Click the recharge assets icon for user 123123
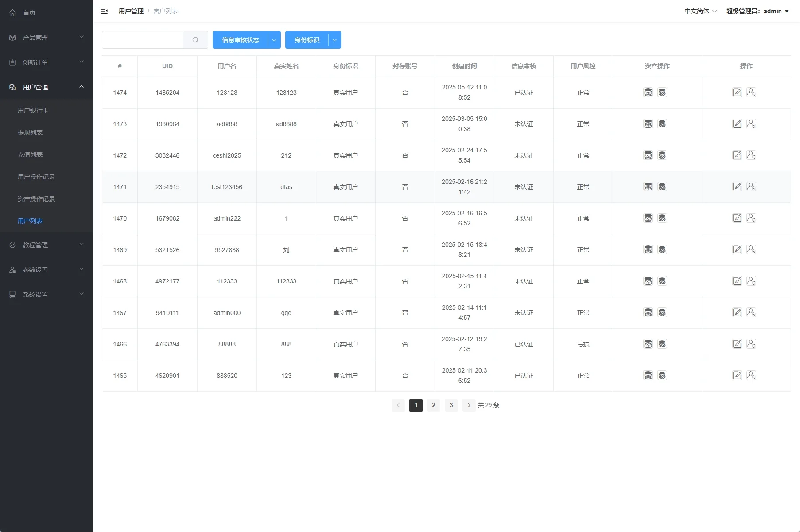Screen dimensions: 800x532 pyautogui.click(x=648, y=93)
